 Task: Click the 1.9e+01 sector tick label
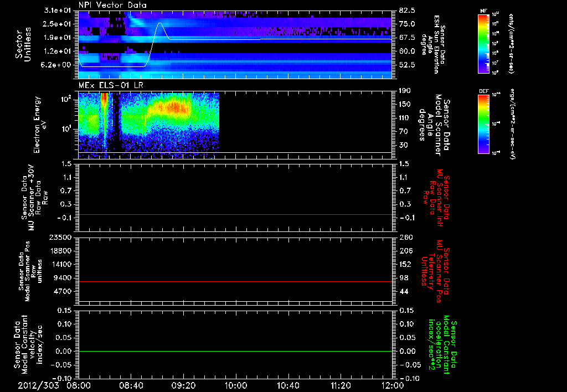58,38
